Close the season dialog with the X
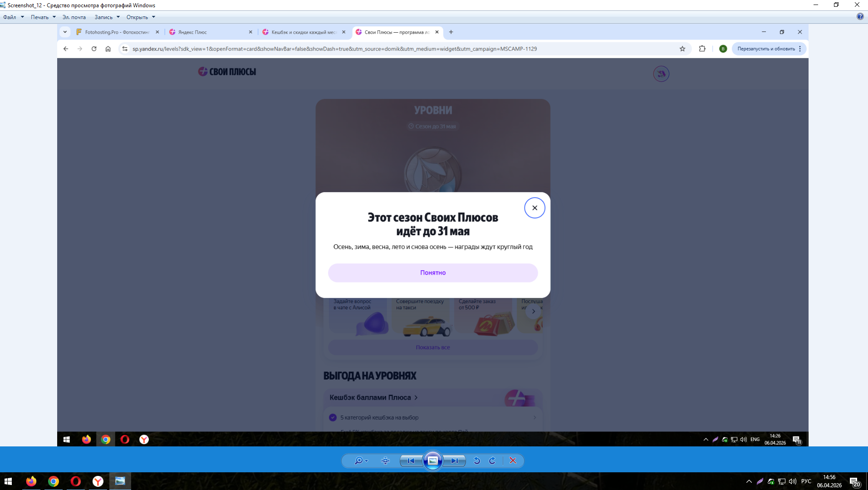Viewport: 868px width, 490px height. [x=535, y=208]
